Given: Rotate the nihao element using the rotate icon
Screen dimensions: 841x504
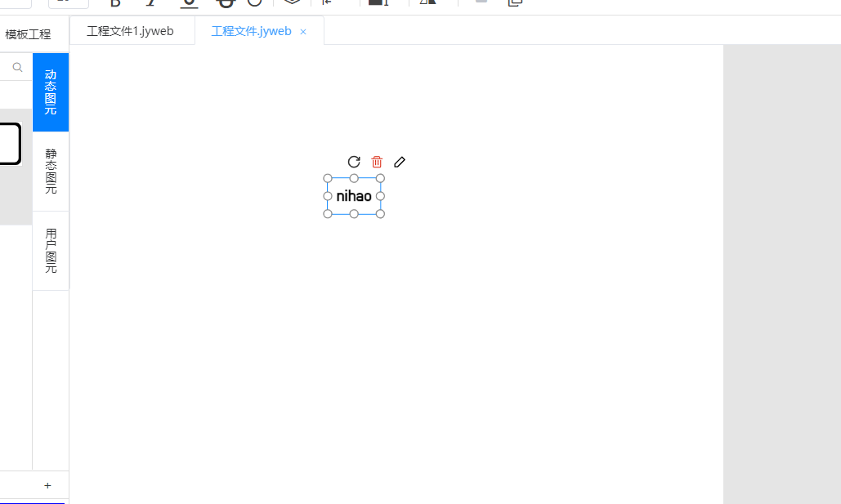Looking at the screenshot, I should pyautogui.click(x=353, y=161).
